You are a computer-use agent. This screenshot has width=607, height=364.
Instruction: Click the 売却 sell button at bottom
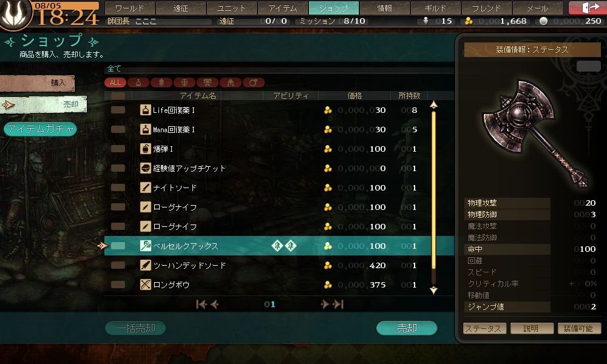(x=407, y=328)
